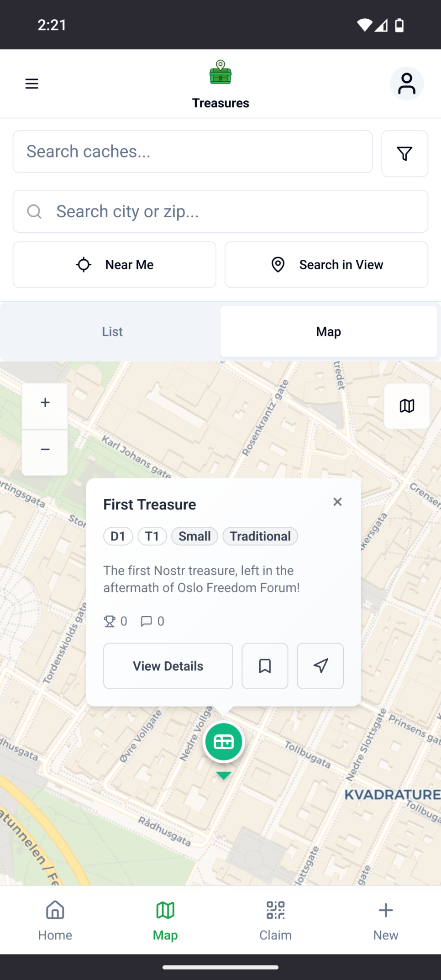Open the hamburger menu
Viewport: 441px width, 980px height.
point(31,84)
